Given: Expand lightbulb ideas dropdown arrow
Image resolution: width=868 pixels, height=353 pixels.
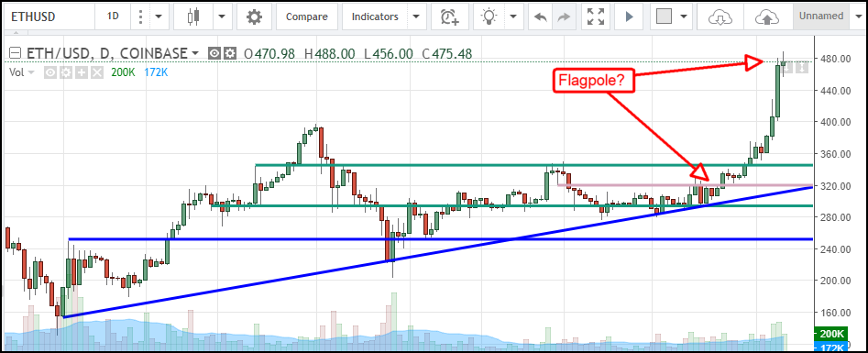Looking at the screenshot, I should [512, 17].
